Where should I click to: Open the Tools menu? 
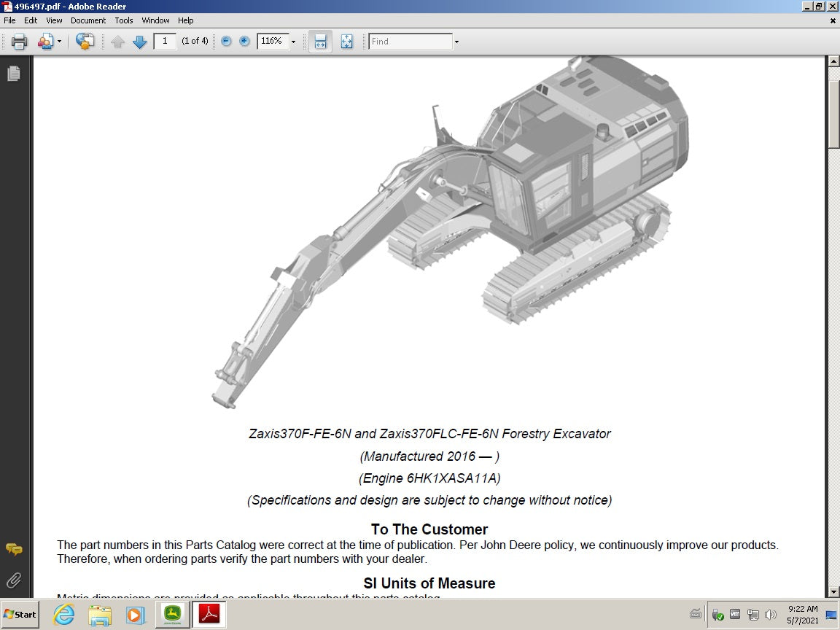(x=124, y=20)
